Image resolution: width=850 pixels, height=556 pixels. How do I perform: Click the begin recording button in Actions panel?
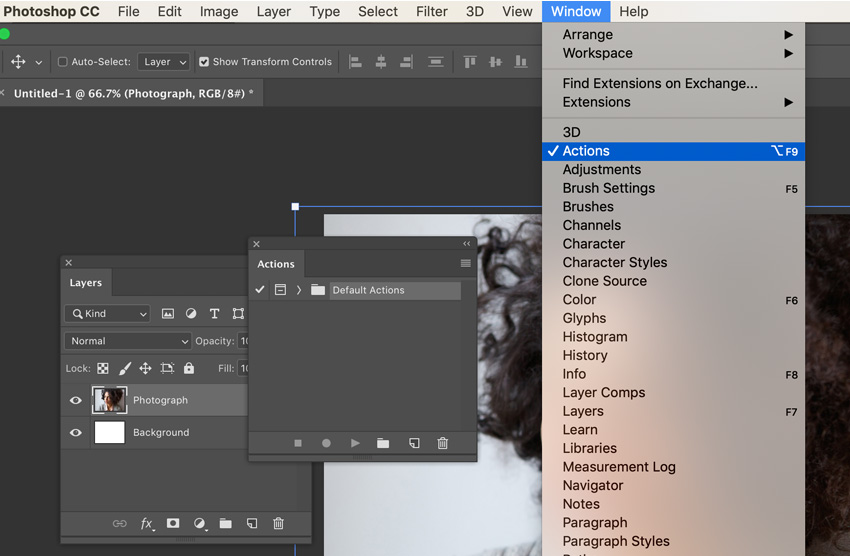326,443
